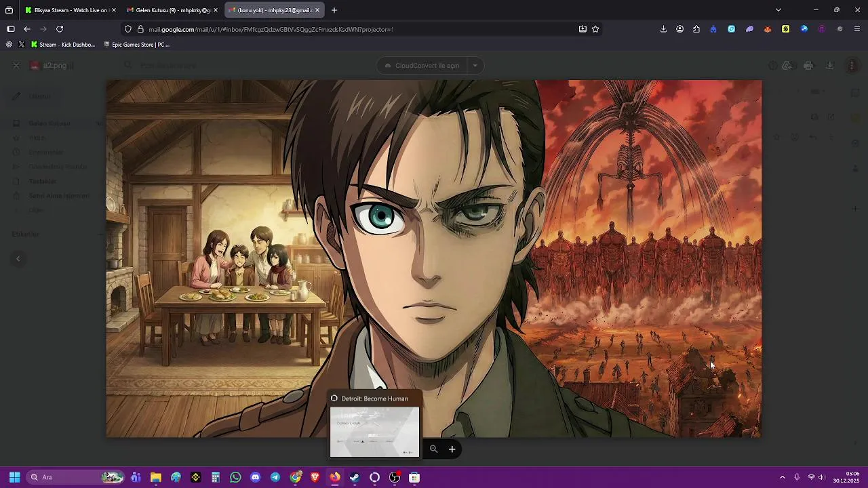The height and width of the screenshot is (488, 868).
Task: Click the taskbar Ara search box
Action: 76,477
